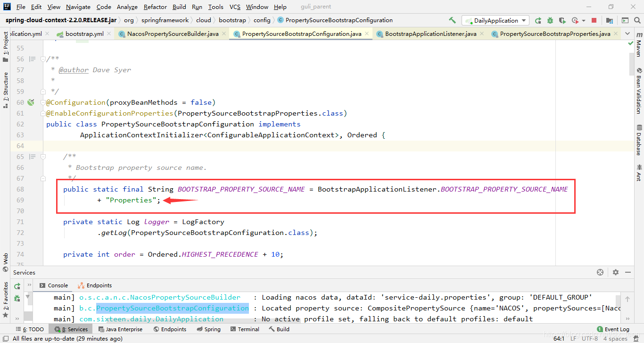Open the Web tool window sidebar button

click(5, 262)
